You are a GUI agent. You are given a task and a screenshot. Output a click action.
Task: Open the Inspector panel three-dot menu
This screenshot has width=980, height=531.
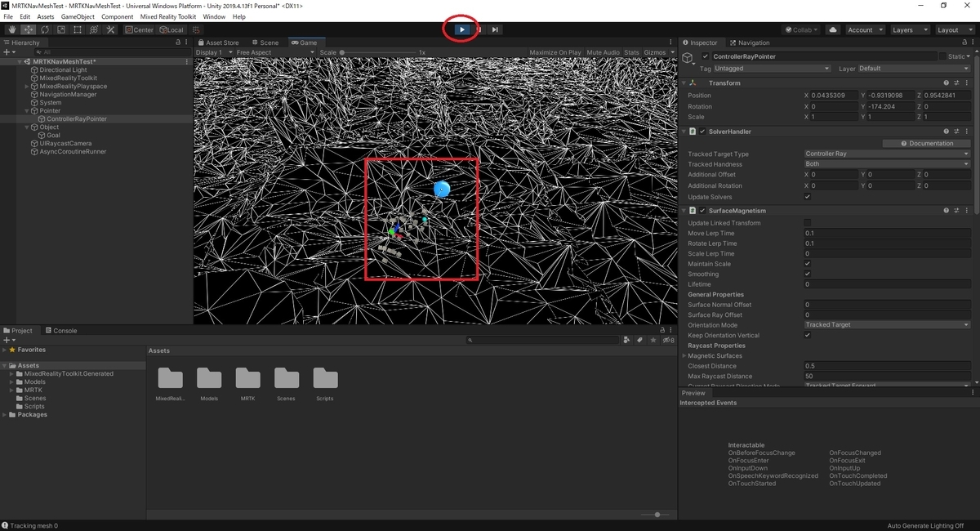click(x=973, y=42)
